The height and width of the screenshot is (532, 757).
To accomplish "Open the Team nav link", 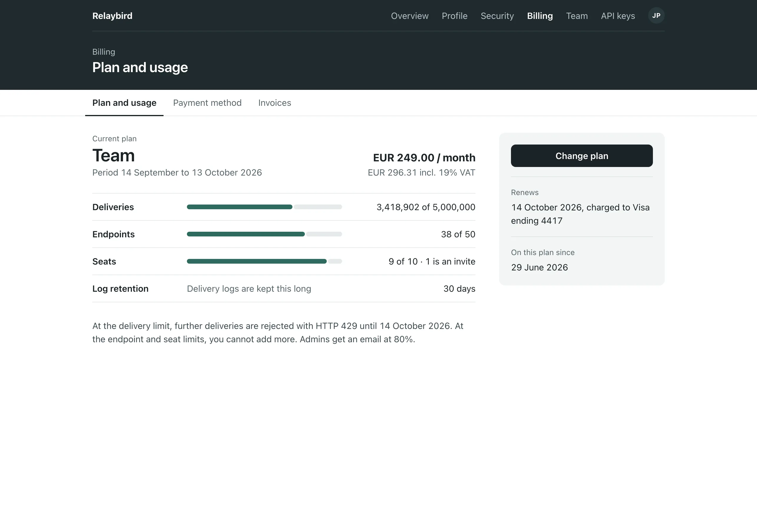I will click(577, 16).
